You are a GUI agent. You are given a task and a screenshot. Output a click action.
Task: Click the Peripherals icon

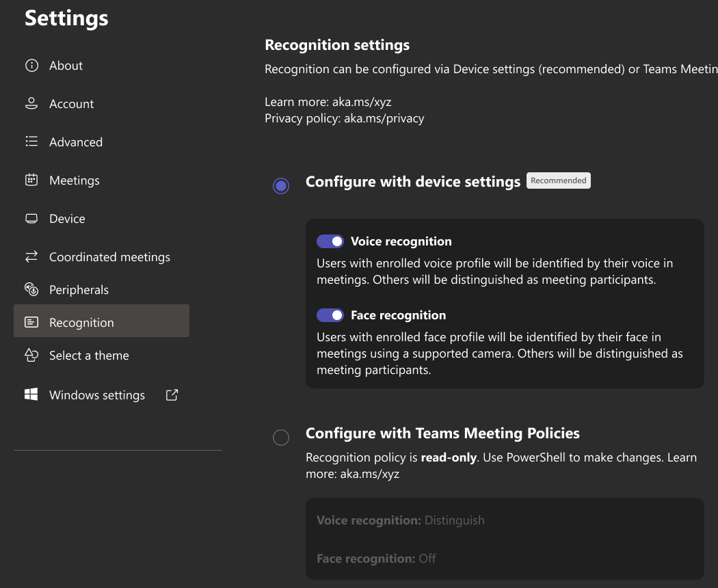31,289
